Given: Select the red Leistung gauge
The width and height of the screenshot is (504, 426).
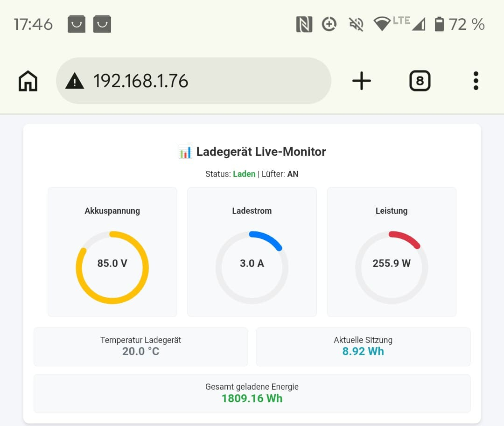Looking at the screenshot, I should click(x=392, y=267).
